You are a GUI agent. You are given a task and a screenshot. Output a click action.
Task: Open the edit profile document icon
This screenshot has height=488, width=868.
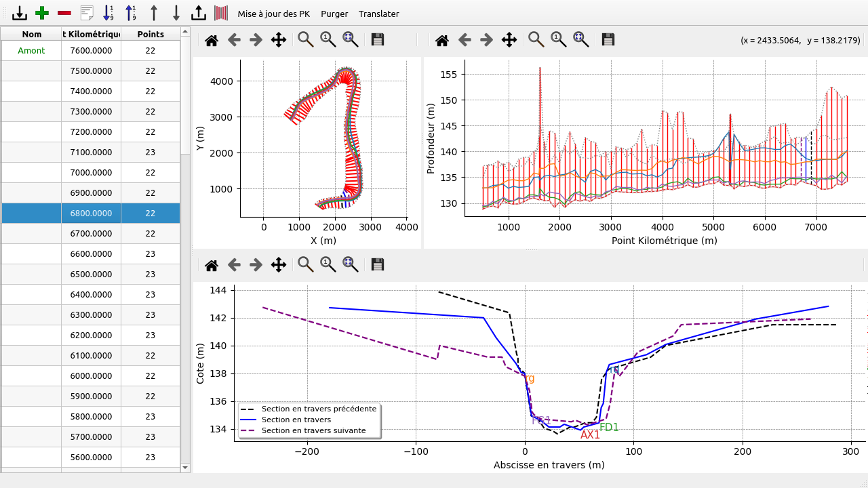[87, 13]
